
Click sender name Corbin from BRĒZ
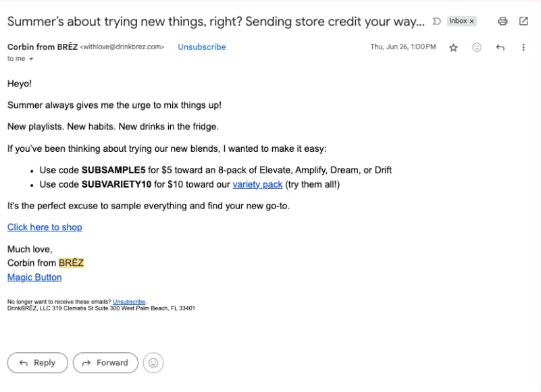click(x=43, y=47)
